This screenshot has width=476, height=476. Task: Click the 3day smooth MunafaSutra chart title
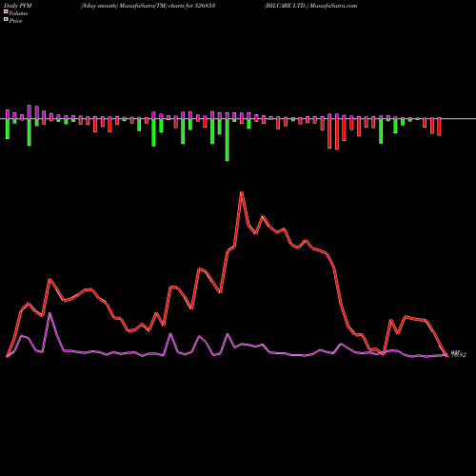[148, 6]
